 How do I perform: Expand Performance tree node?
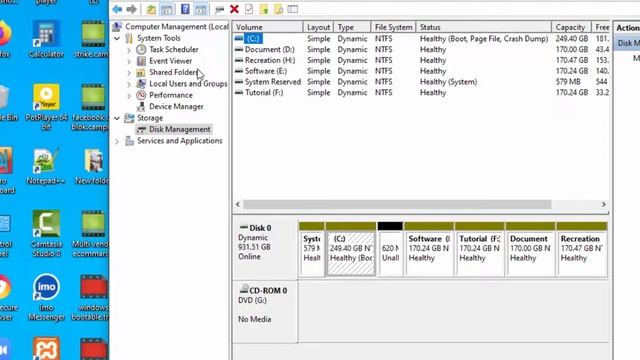(129, 96)
